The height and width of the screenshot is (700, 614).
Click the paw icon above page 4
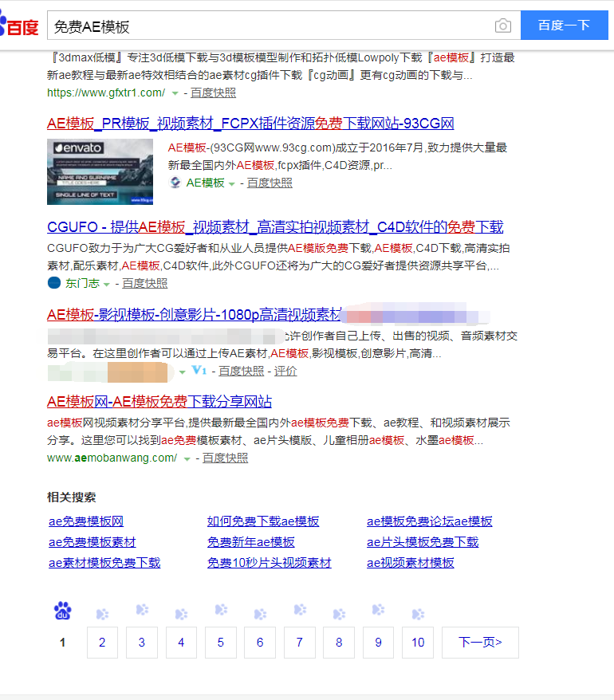pyautogui.click(x=181, y=614)
